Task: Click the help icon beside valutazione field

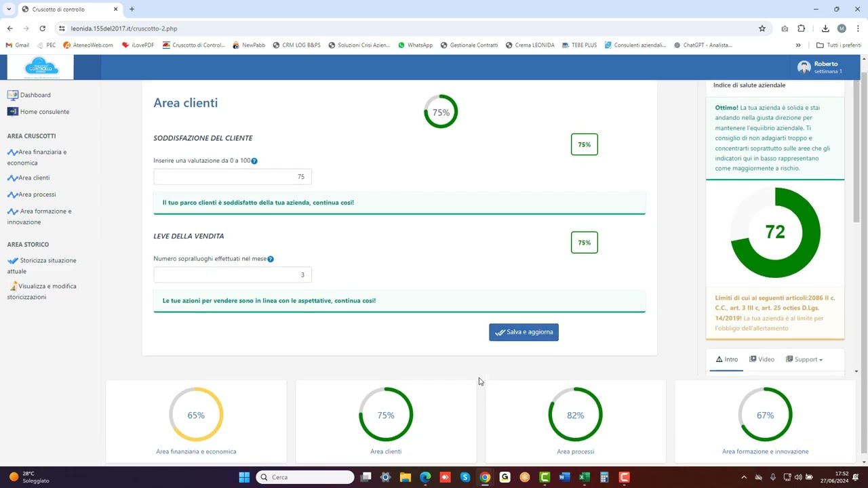Action: tap(254, 161)
